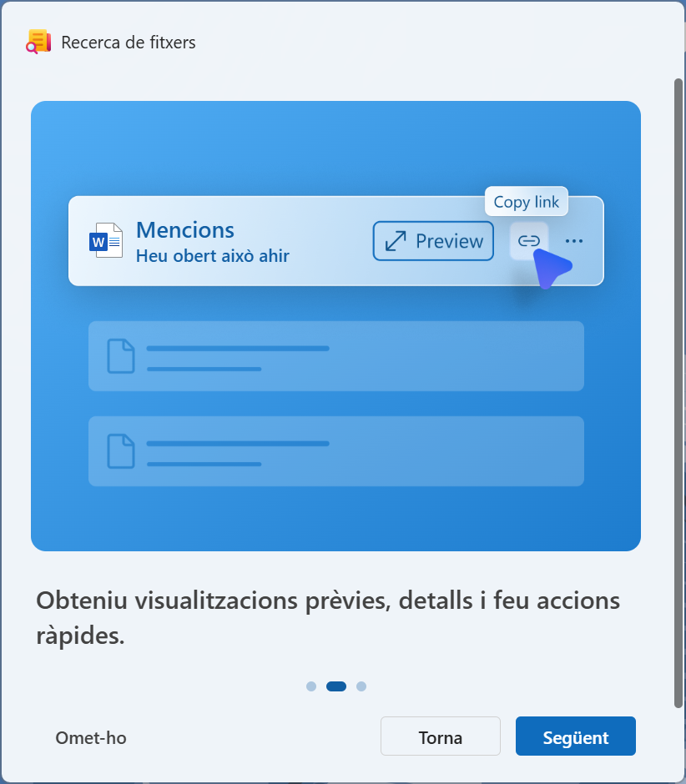Open the three-dot more options menu
The width and height of the screenshot is (686, 784).
coord(574,241)
